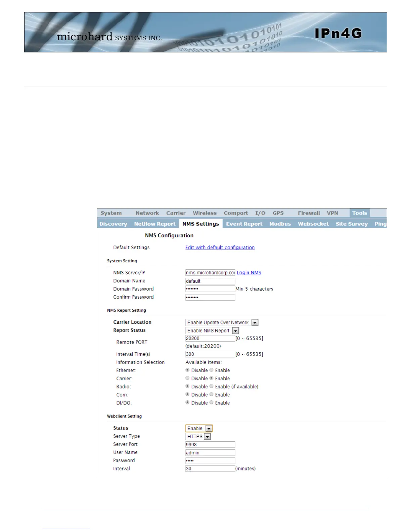The image size is (411, 532).
Task: Open the Carrier Location dropdown
Action: pos(222,322)
